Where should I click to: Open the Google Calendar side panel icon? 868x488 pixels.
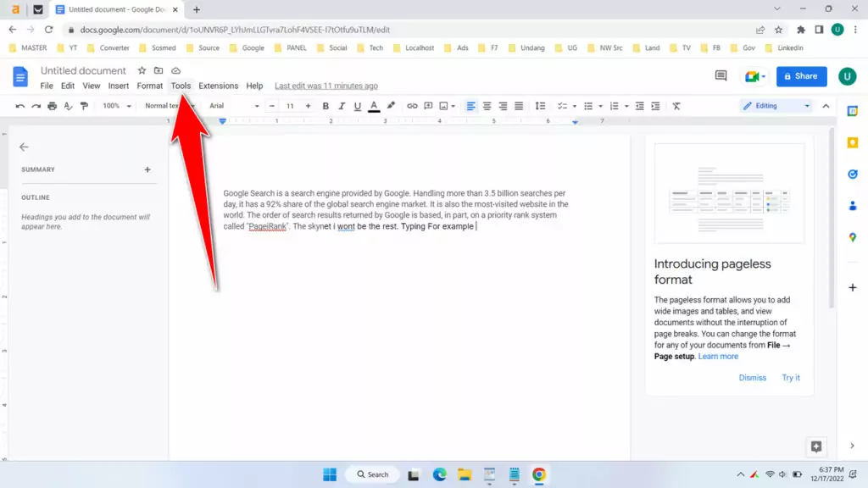[853, 110]
